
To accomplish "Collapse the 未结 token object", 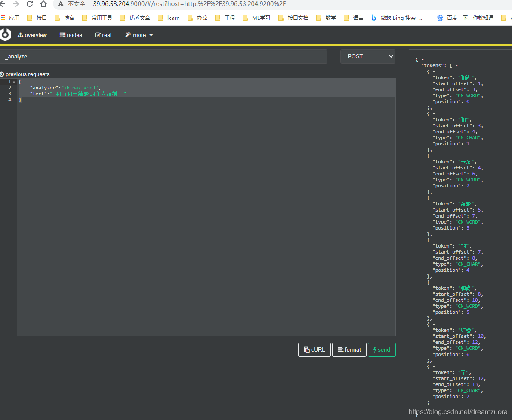I will coord(434,156).
